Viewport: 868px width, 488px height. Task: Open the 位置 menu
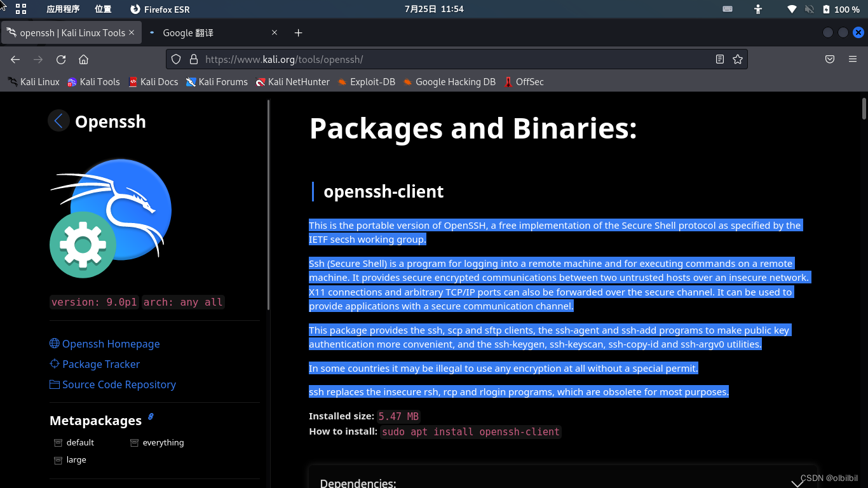(x=103, y=9)
